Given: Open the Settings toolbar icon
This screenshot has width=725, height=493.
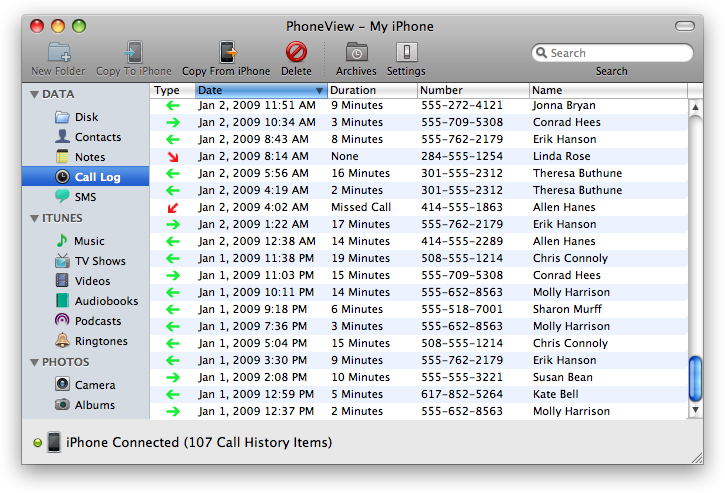Looking at the screenshot, I should click(406, 52).
